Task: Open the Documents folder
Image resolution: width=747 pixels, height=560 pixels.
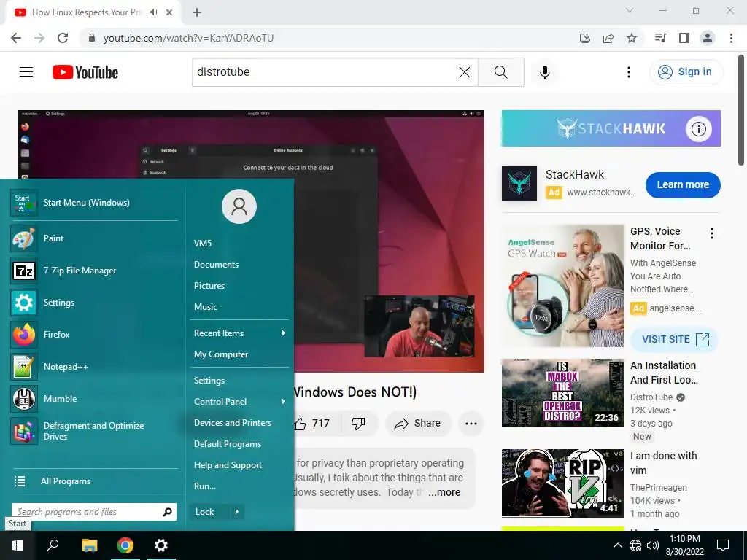Action: click(x=216, y=265)
